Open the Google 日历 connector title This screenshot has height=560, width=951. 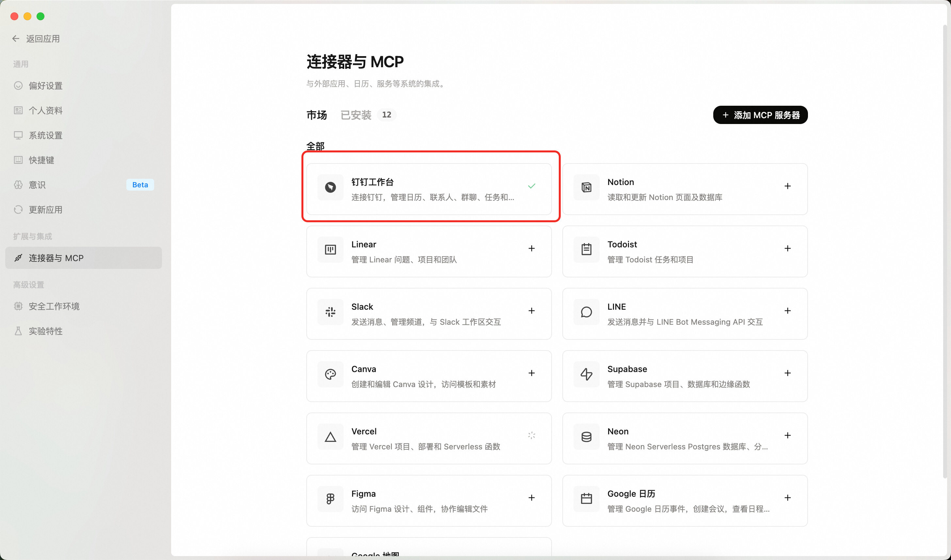pos(631,494)
